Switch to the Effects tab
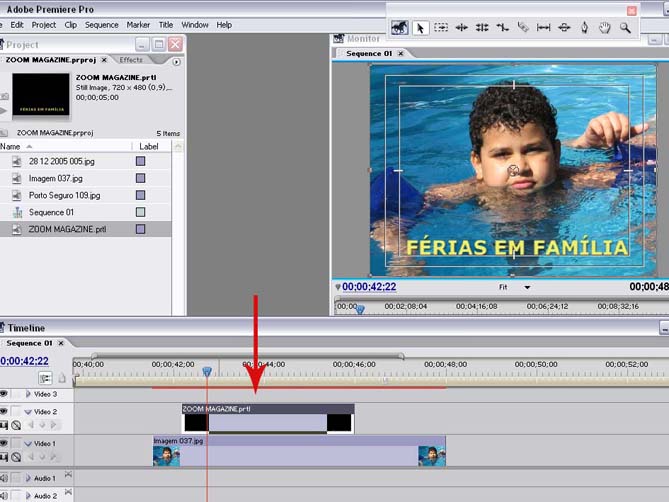The width and height of the screenshot is (669, 502). (x=131, y=60)
